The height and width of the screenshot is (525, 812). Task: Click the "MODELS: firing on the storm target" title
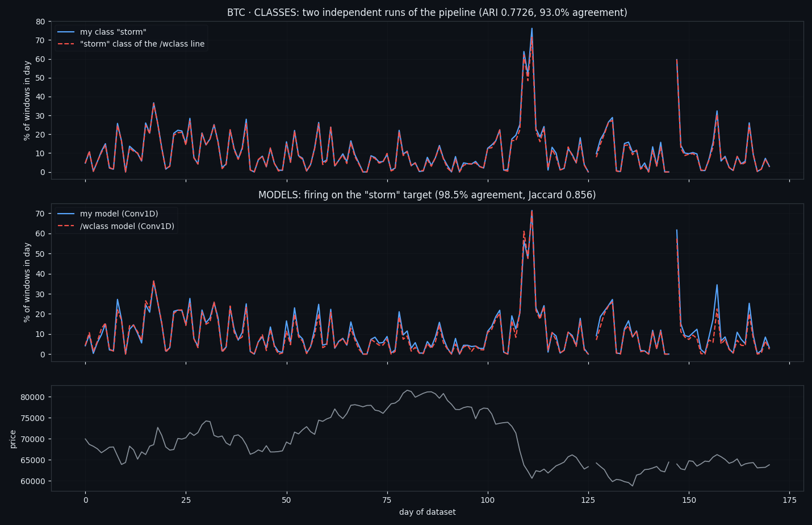427,195
